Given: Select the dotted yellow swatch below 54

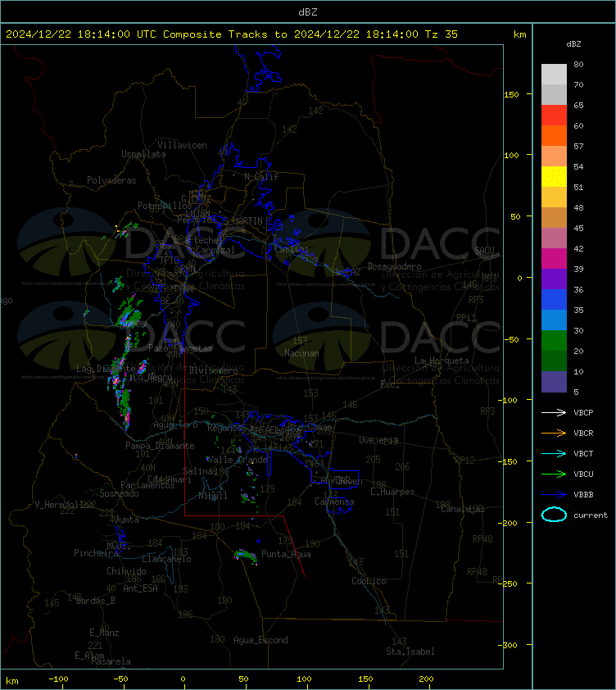Looking at the screenshot, I should 554,177.
